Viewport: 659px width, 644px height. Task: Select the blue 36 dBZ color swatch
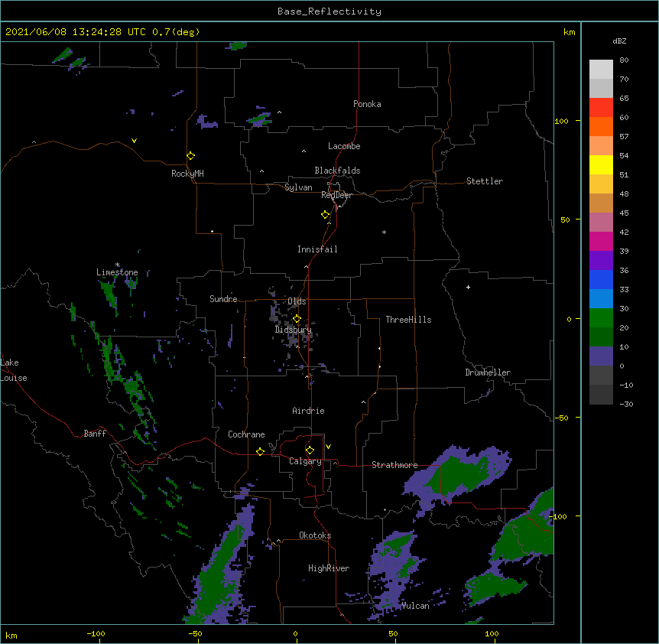click(601, 279)
